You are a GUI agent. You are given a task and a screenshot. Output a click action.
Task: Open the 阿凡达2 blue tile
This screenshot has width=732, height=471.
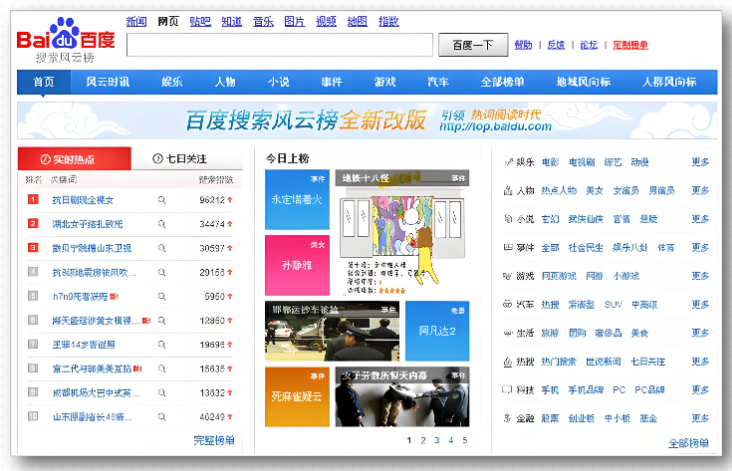pos(437,331)
